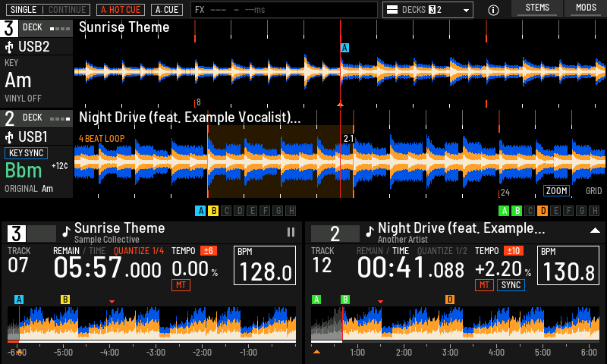Click the red memory cue triangle on deck 2 overview
The height and width of the screenshot is (364, 607).
[x=381, y=301]
